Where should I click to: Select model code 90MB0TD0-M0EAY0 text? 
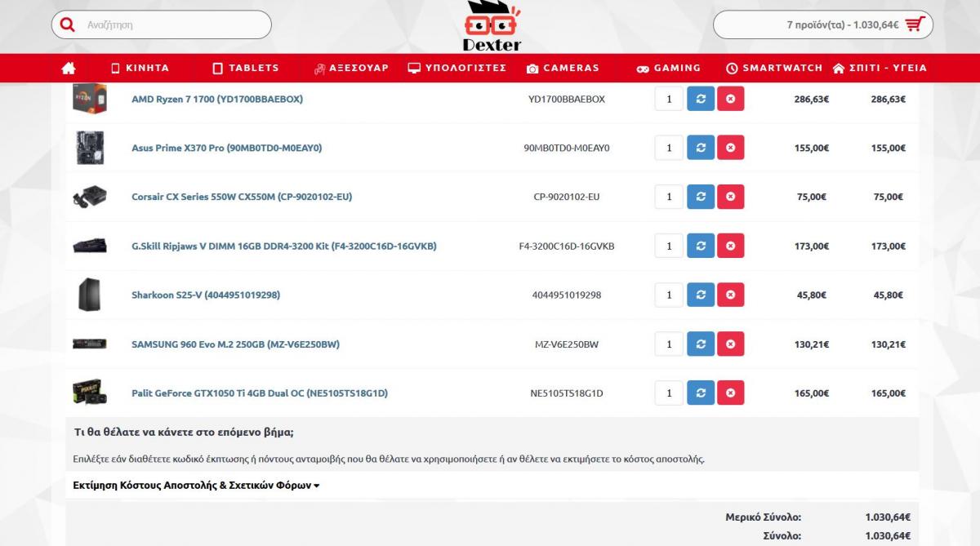tap(567, 148)
